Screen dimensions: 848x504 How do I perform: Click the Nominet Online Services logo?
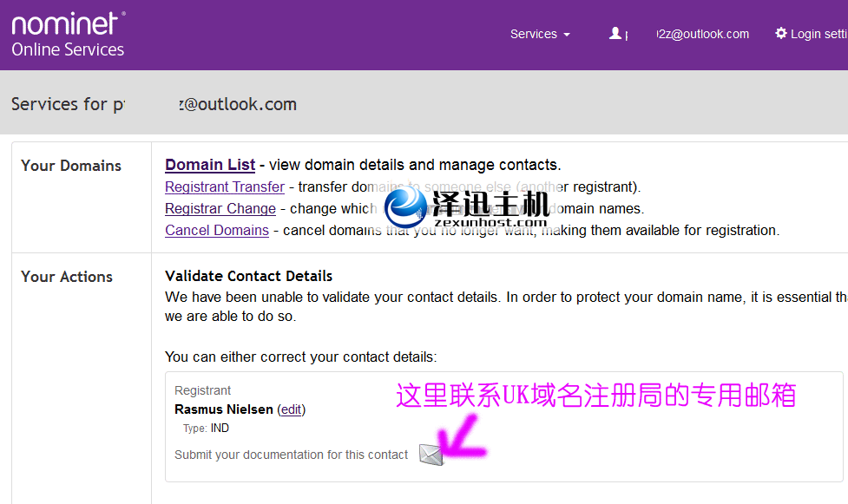click(68, 35)
